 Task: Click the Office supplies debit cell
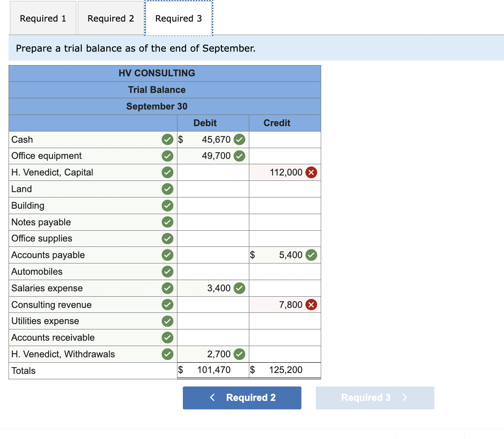click(213, 239)
